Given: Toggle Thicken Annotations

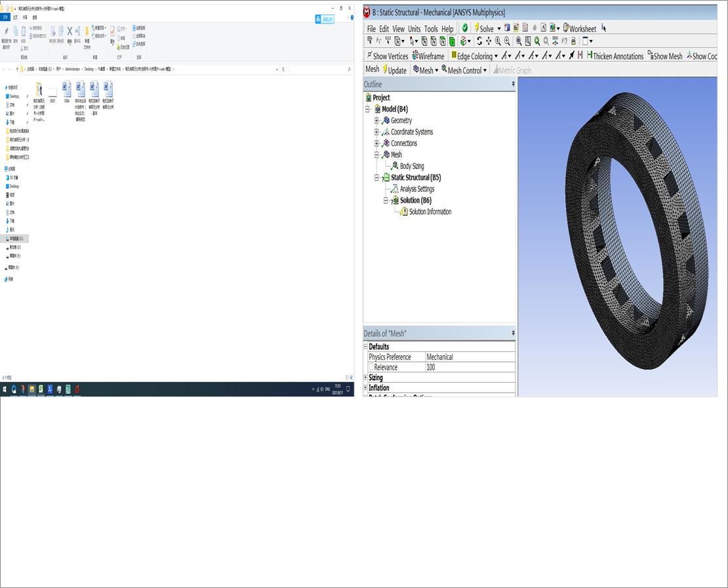Looking at the screenshot, I should pyautogui.click(x=615, y=56).
